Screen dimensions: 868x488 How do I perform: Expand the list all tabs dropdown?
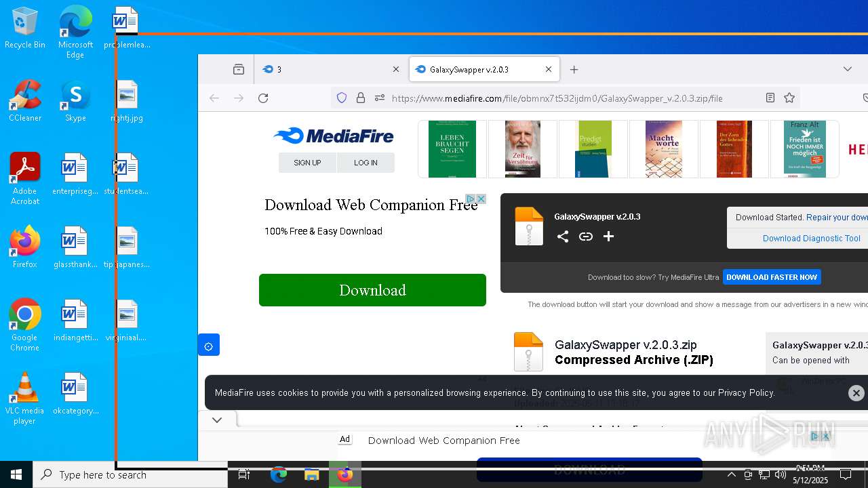pyautogui.click(x=848, y=69)
